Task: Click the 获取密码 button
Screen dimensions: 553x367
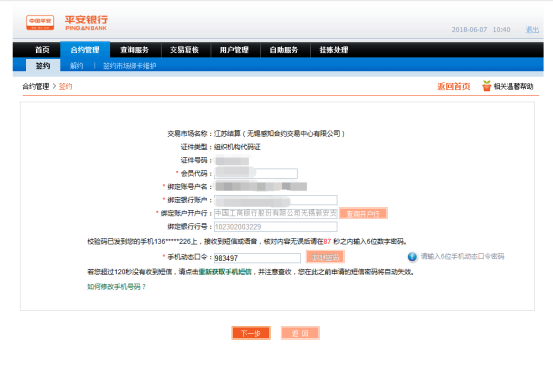Action: [x=325, y=257]
